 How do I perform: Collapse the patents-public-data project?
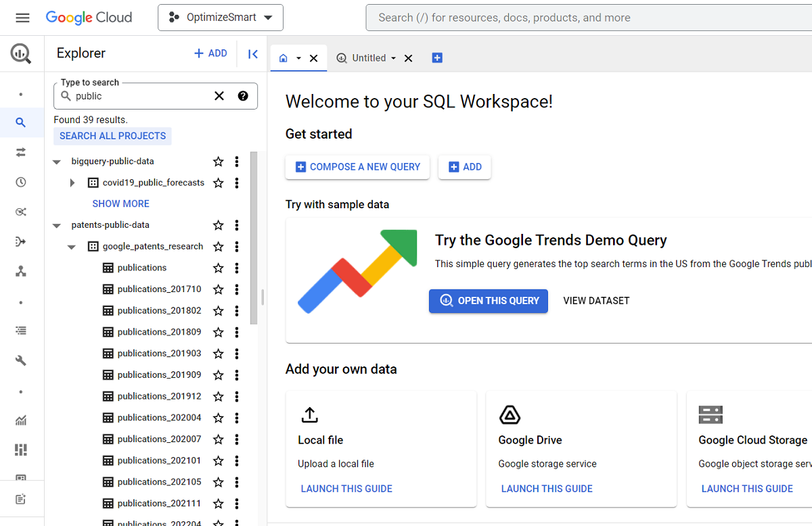pos(57,226)
